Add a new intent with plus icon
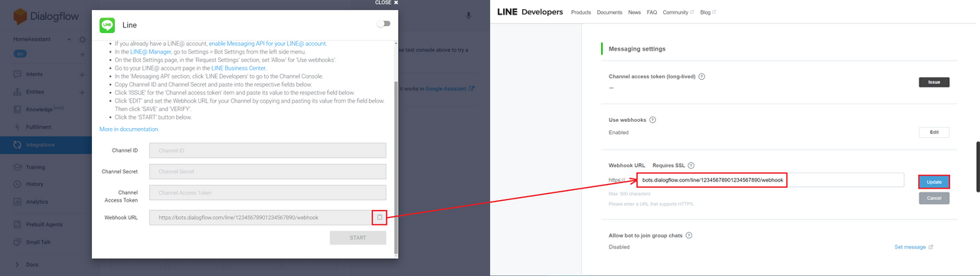980x276 pixels. click(x=82, y=75)
